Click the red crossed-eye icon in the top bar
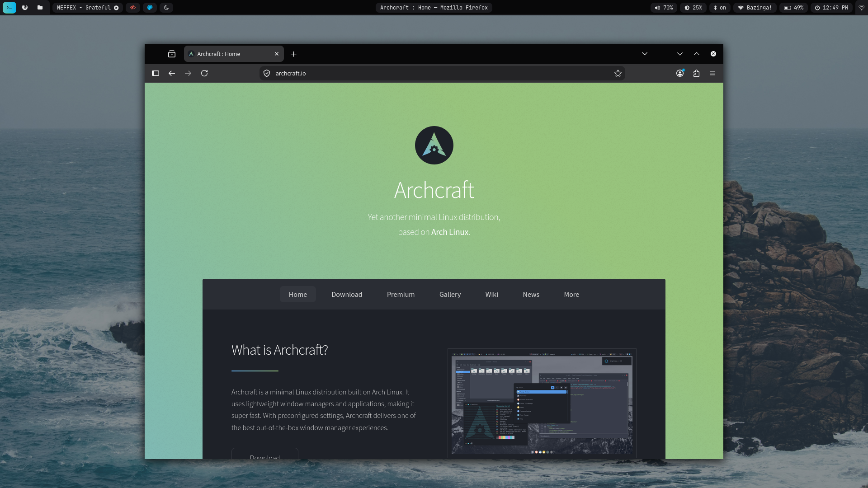This screenshot has width=868, height=488. point(133,8)
